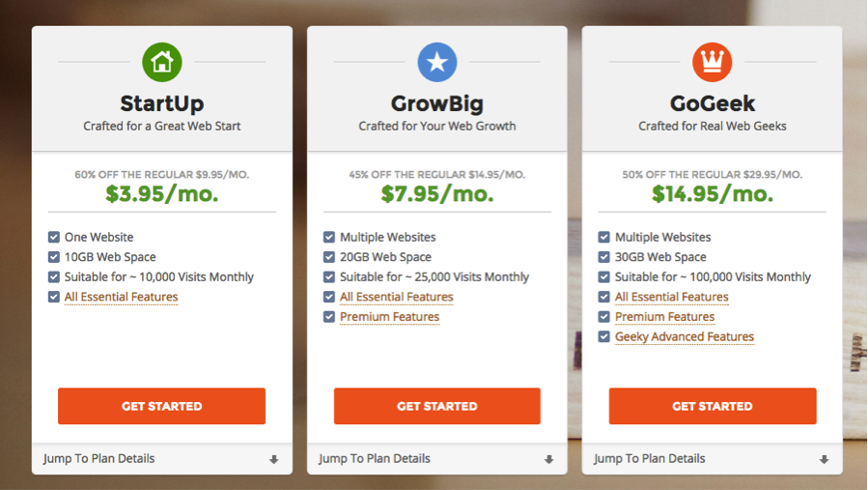Screen dimensions: 868x490
Task: Click the GoGeek Jump To Plan Details arrow
Action: click(825, 460)
